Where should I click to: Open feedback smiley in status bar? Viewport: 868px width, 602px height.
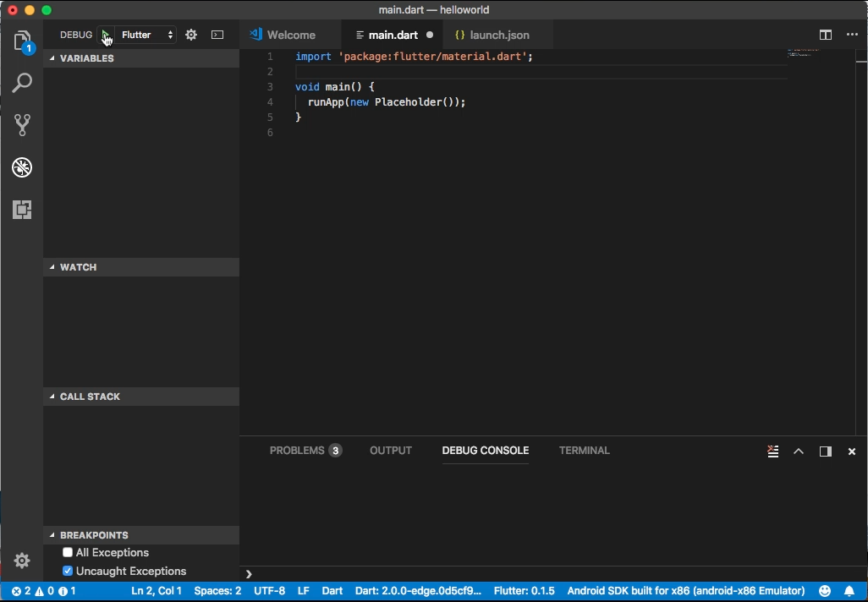pyautogui.click(x=825, y=591)
